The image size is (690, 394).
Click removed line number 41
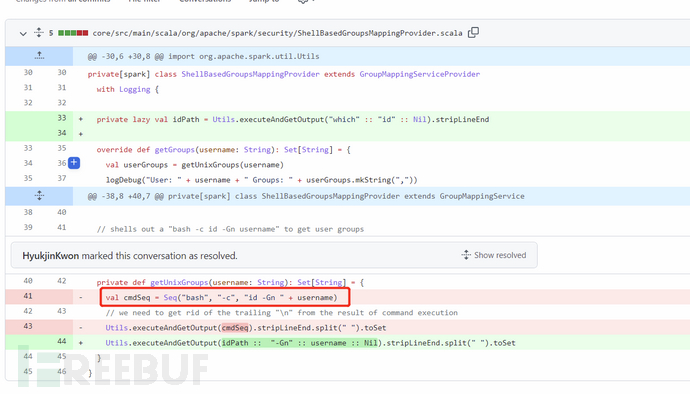coord(28,296)
